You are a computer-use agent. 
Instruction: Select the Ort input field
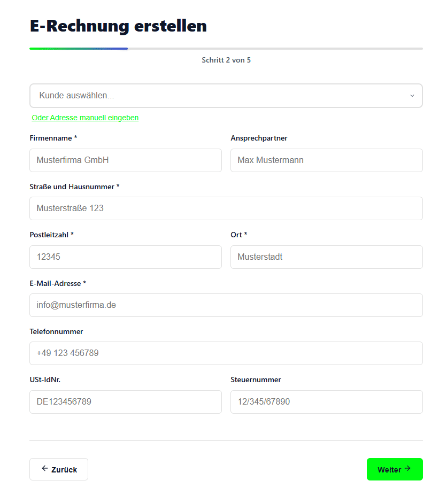pos(326,257)
